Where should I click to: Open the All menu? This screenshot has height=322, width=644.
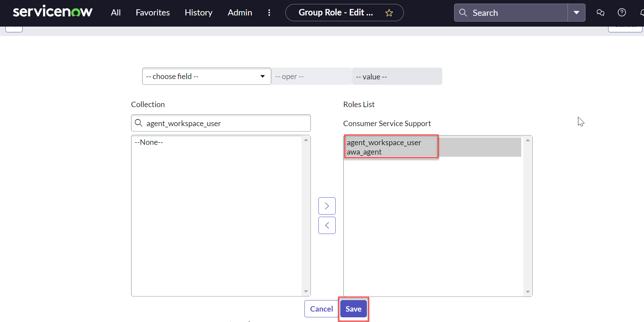click(116, 13)
